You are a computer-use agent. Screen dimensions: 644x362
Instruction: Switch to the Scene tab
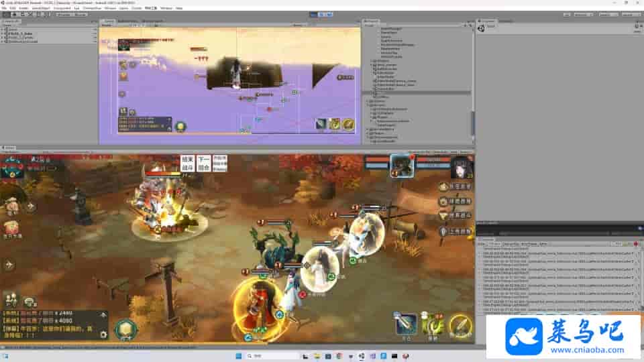pyautogui.click(x=109, y=21)
